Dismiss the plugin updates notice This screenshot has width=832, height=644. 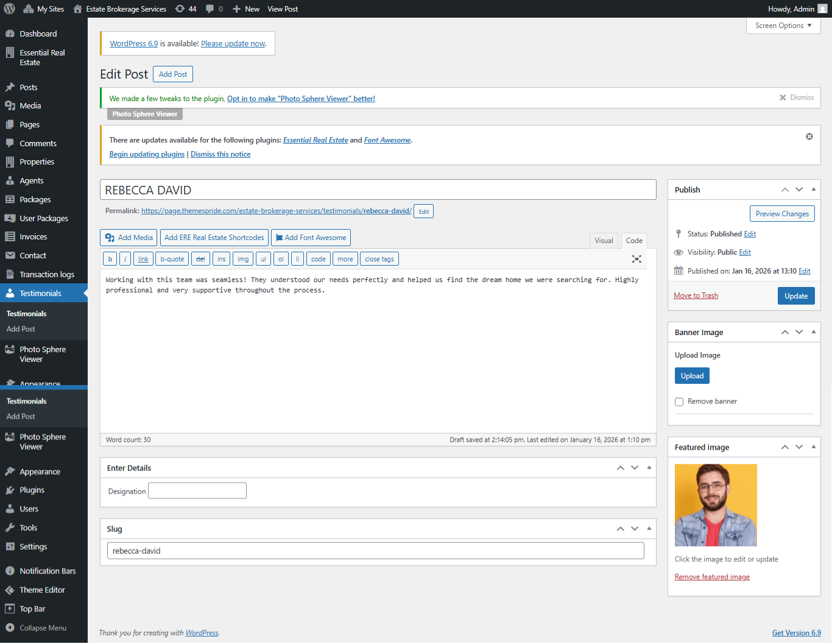pyautogui.click(x=809, y=136)
